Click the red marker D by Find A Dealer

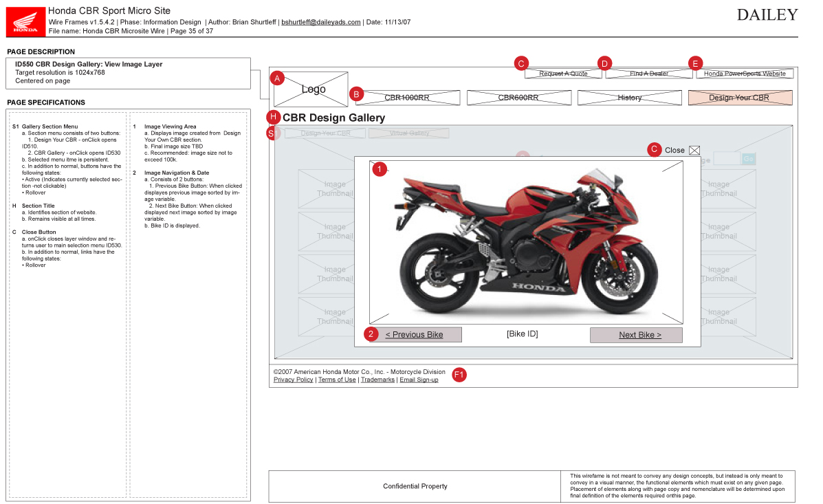pos(604,64)
